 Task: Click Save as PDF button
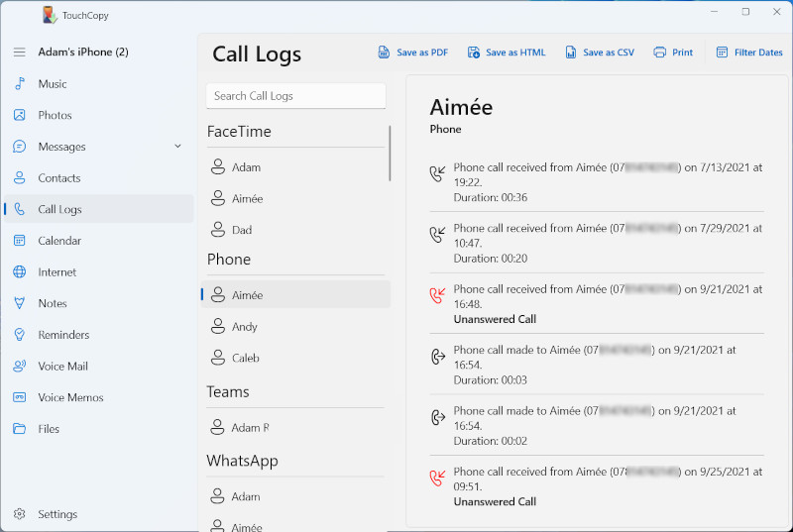click(x=413, y=53)
